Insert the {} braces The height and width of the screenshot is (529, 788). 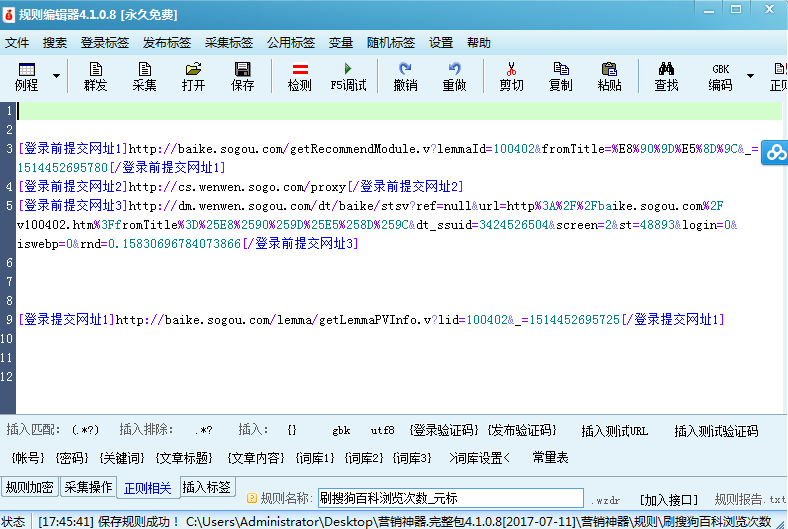pyautogui.click(x=292, y=430)
